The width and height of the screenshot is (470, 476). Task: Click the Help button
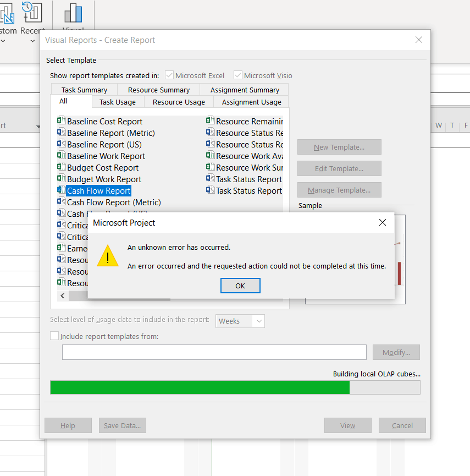tap(68, 425)
